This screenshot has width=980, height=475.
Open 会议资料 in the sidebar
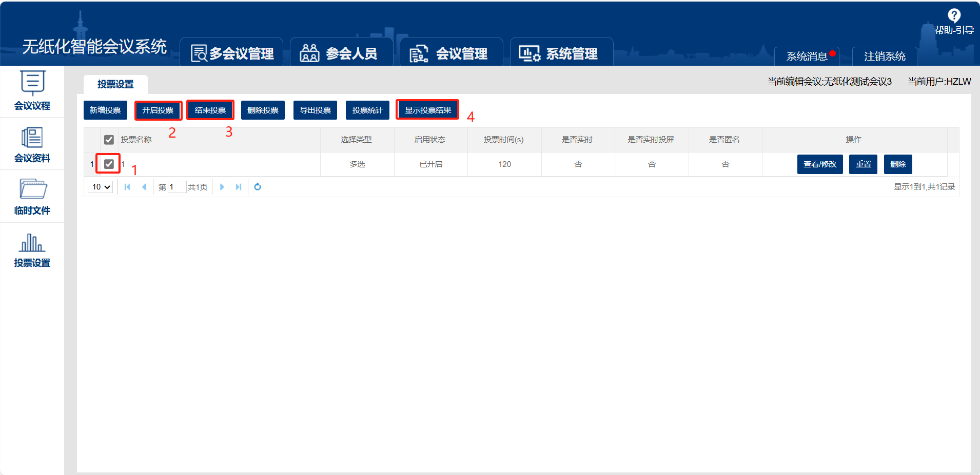(32, 144)
